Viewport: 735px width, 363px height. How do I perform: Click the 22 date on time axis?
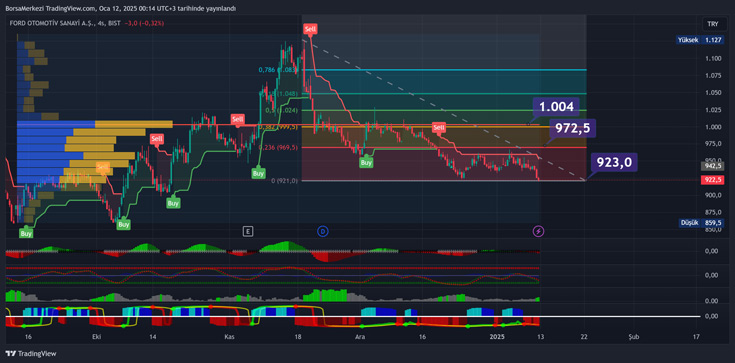585,337
